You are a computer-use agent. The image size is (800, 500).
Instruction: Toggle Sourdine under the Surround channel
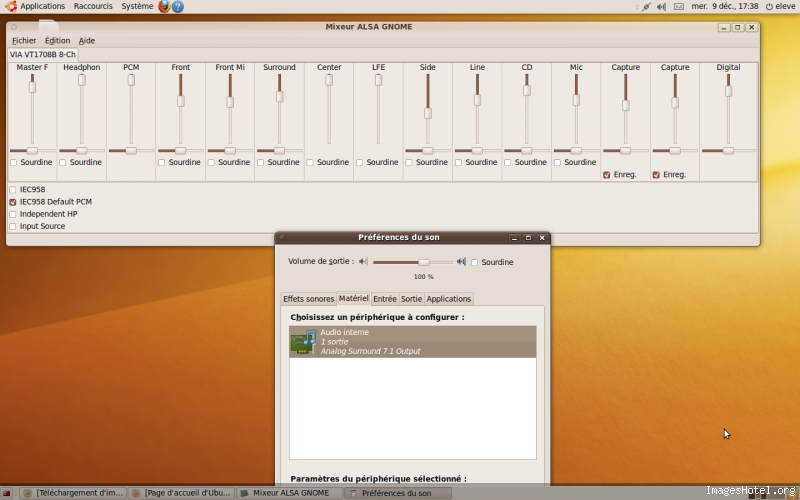(261, 162)
